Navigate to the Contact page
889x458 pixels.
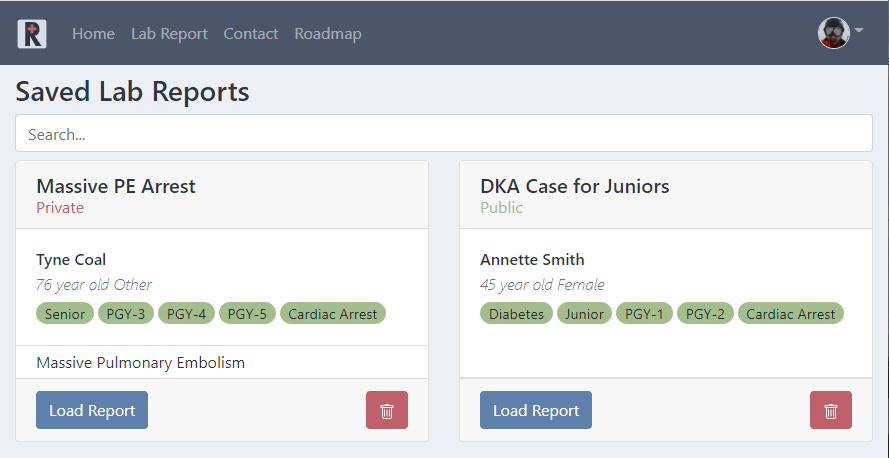pyautogui.click(x=251, y=34)
